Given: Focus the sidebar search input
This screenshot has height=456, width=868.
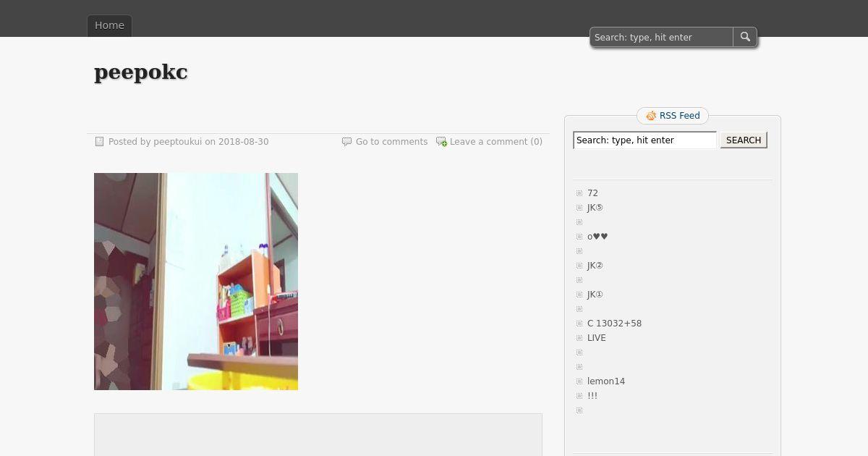Looking at the screenshot, I should coord(644,140).
